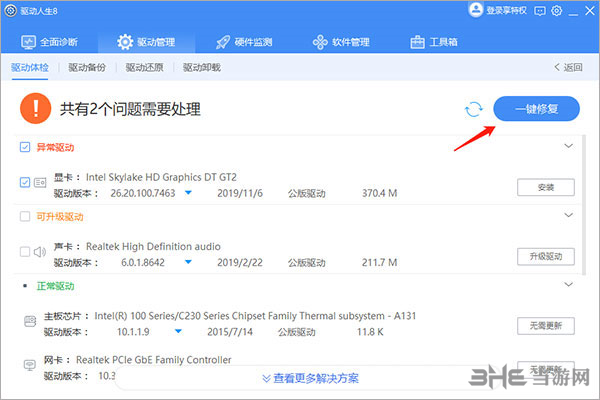Click the 一键修复 button

coord(536,109)
